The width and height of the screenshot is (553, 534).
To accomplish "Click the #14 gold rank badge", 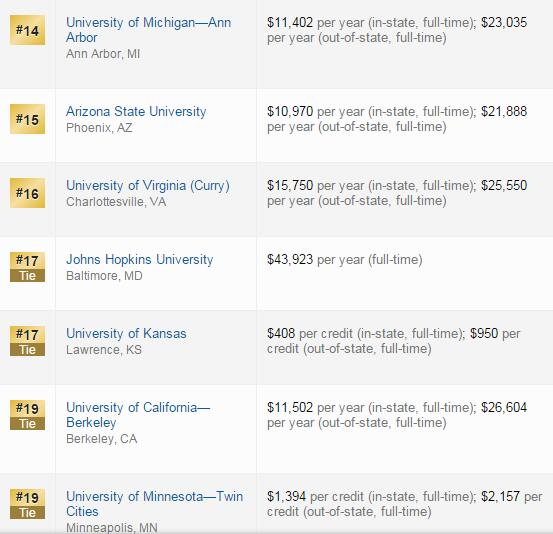I will [x=28, y=30].
